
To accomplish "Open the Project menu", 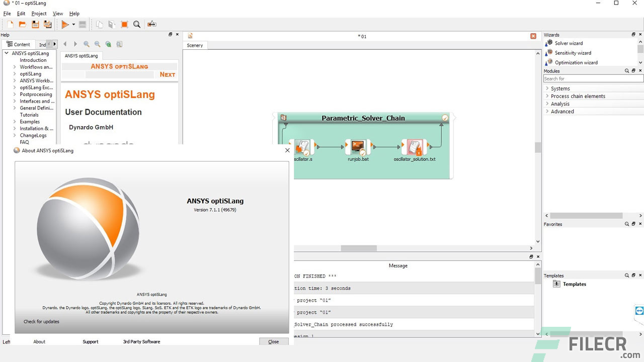I will tap(39, 14).
